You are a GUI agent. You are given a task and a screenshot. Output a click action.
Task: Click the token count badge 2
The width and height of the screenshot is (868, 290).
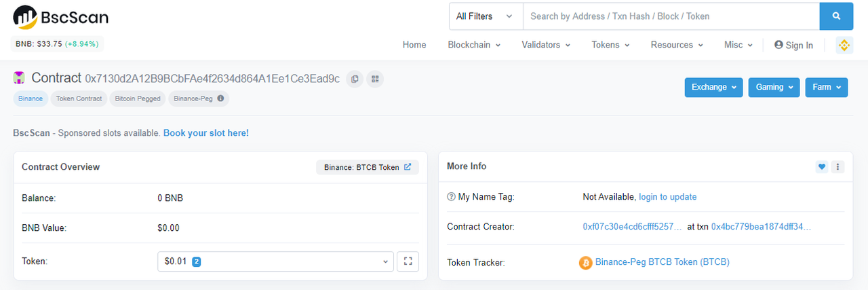click(x=196, y=261)
